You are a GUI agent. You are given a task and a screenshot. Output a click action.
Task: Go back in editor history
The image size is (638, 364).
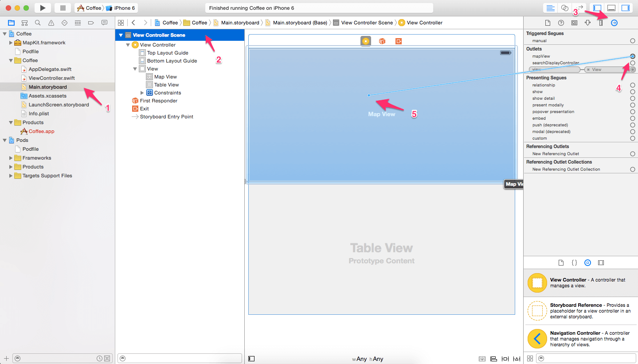click(133, 23)
